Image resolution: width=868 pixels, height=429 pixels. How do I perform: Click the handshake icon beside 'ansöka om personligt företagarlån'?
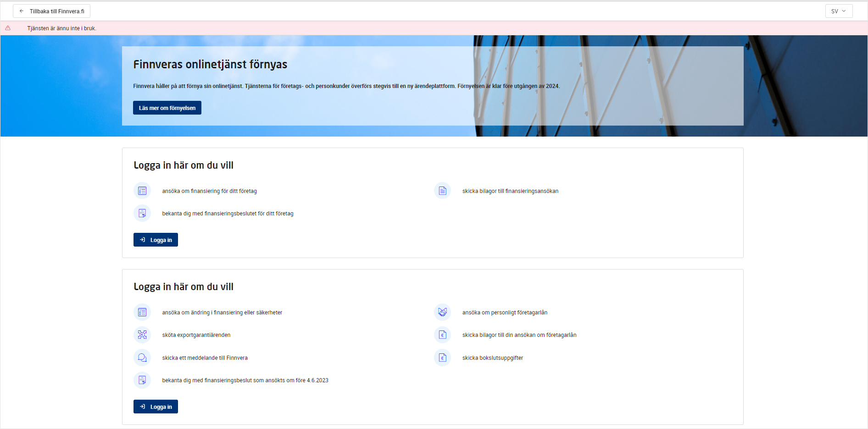[442, 312]
